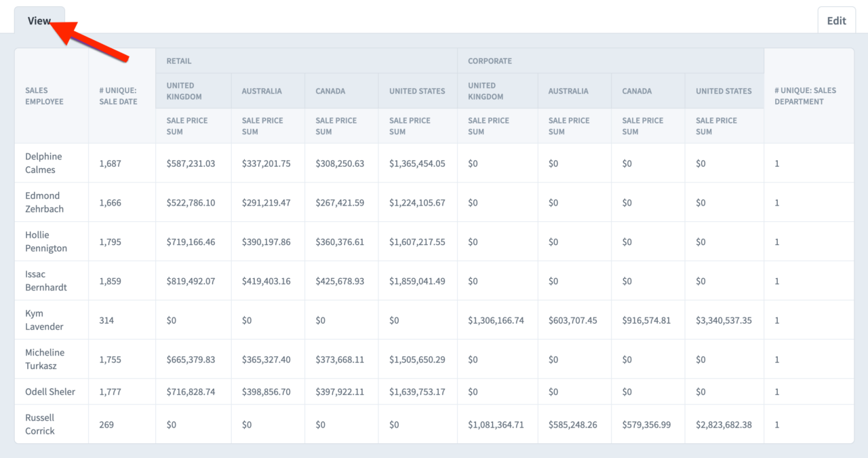Click the # UNIQUE: SALE DATE header

tap(119, 96)
